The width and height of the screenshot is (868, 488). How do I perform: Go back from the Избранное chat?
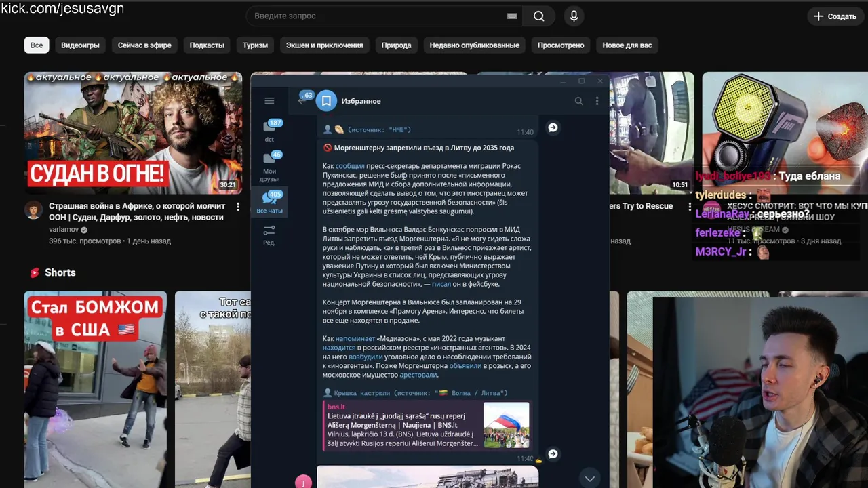(302, 100)
